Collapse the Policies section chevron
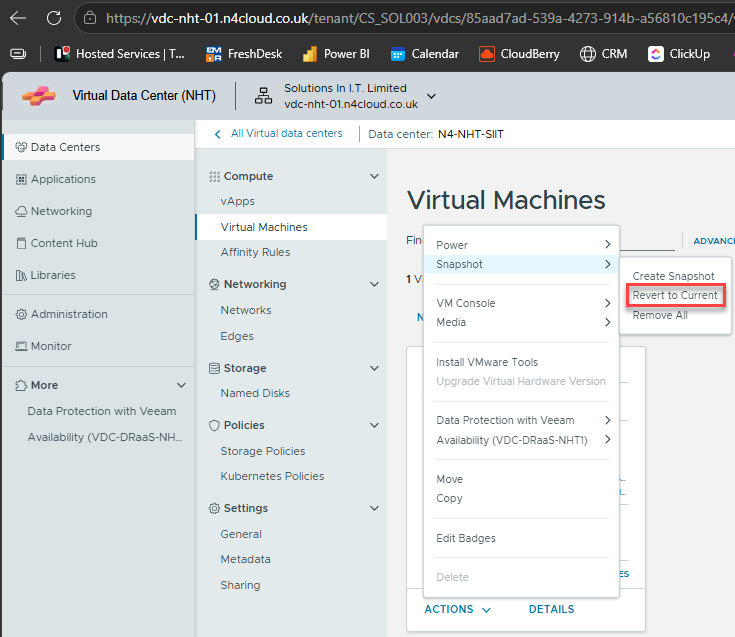735x637 pixels. click(374, 425)
